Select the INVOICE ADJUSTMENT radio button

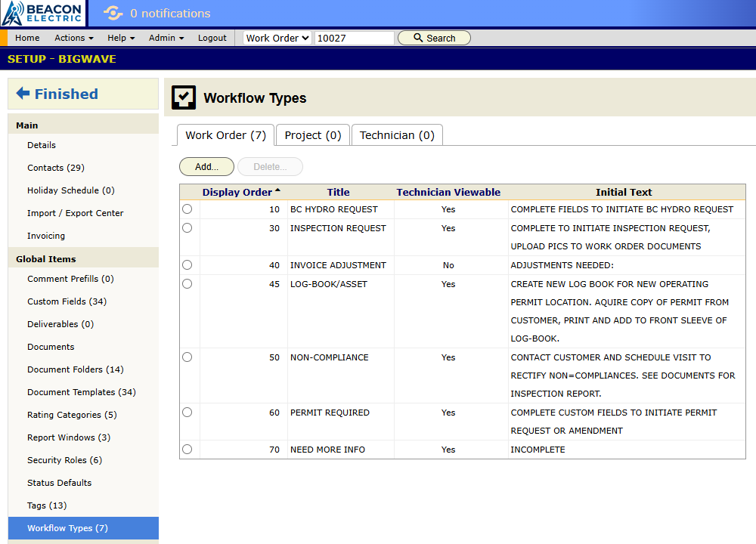[187, 265]
